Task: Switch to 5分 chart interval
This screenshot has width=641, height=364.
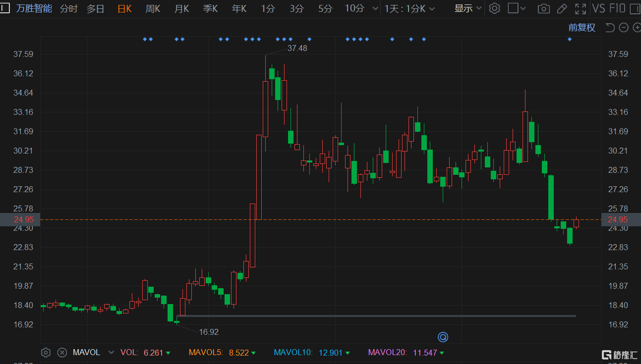Action: pyautogui.click(x=326, y=8)
